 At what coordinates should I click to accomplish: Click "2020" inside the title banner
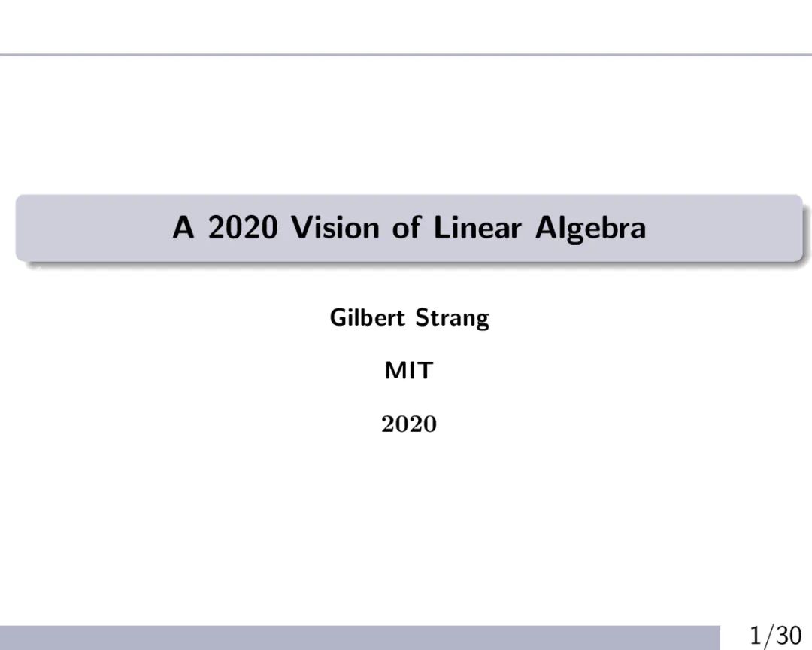pyautogui.click(x=244, y=227)
